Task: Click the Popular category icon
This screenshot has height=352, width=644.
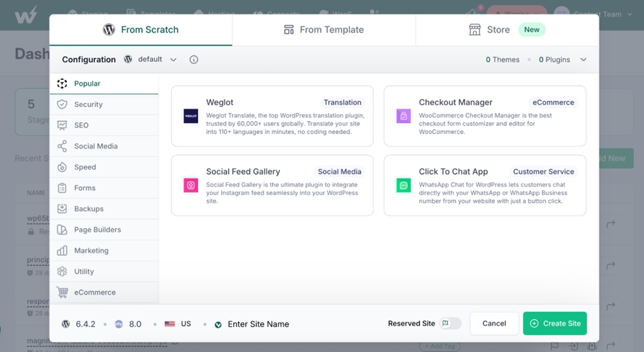Action: pyautogui.click(x=62, y=83)
